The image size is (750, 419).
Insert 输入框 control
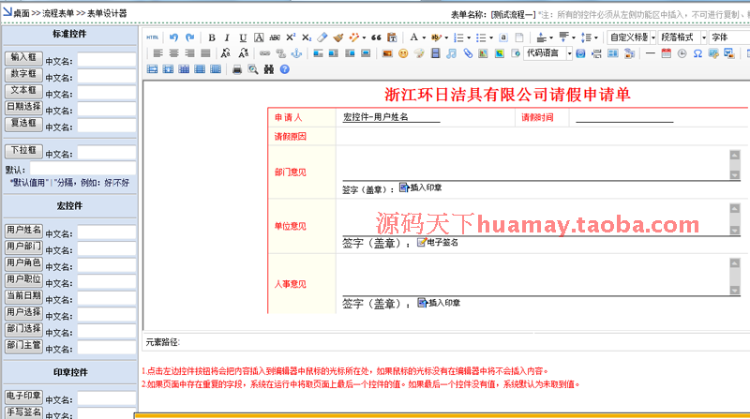click(x=23, y=58)
